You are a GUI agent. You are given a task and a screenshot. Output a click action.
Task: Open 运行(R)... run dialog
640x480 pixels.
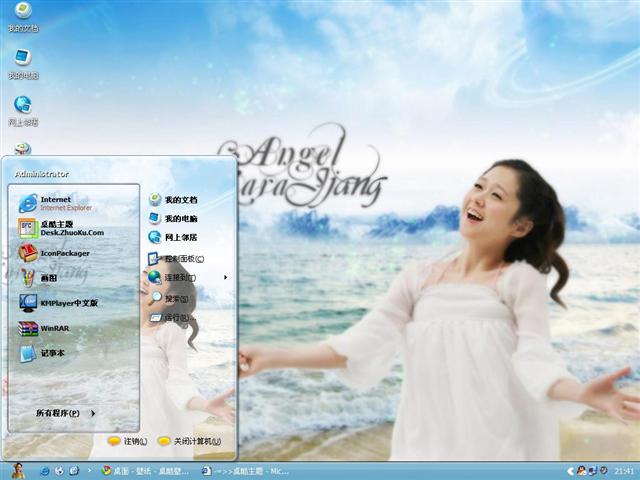tap(172, 317)
